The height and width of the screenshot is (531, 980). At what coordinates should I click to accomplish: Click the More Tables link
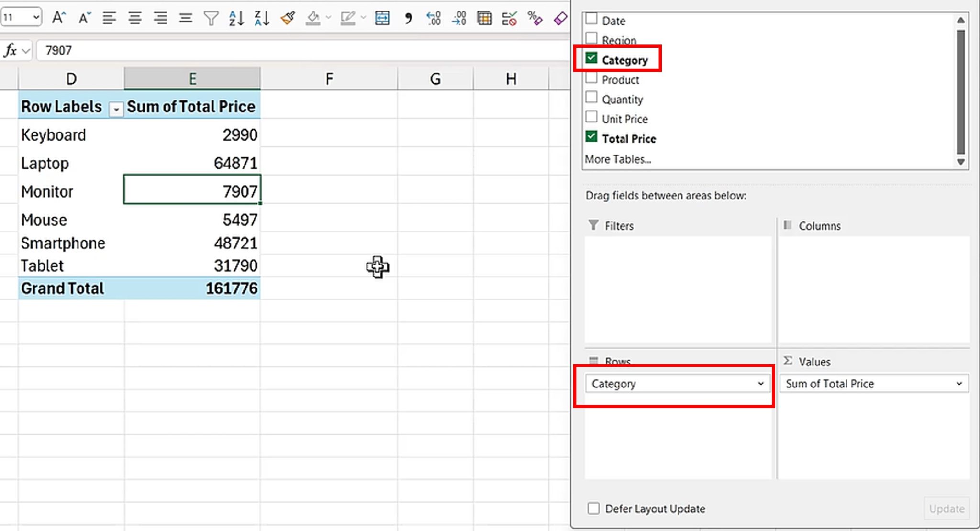tap(617, 159)
